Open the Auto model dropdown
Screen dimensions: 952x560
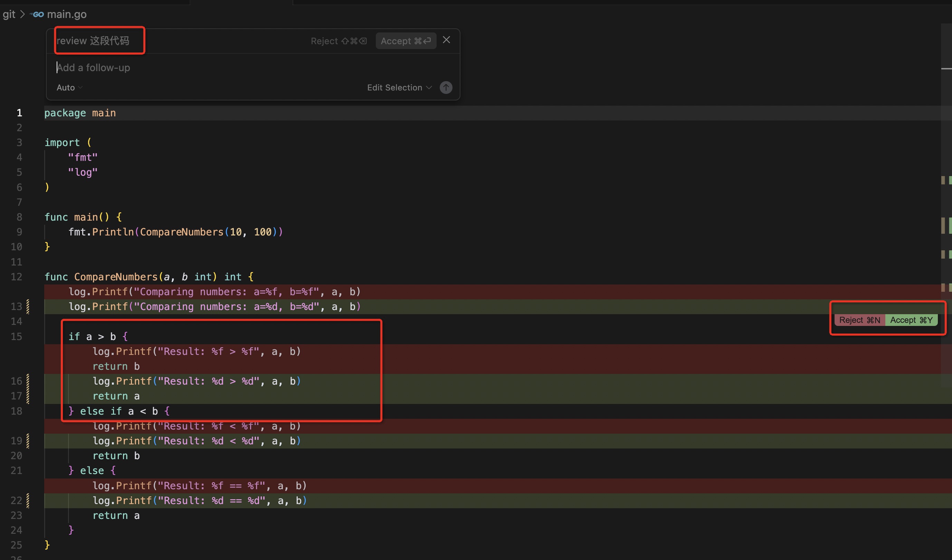coord(69,88)
